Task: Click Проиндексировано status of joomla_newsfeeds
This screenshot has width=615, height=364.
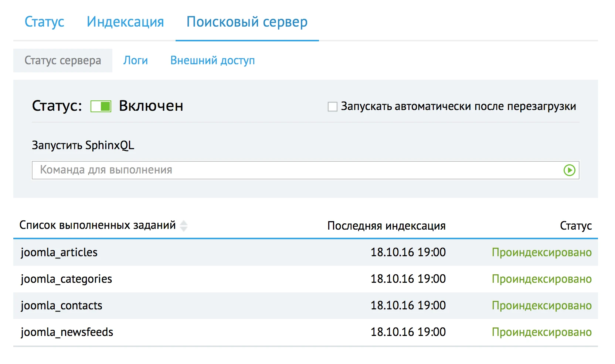Action: 541,332
